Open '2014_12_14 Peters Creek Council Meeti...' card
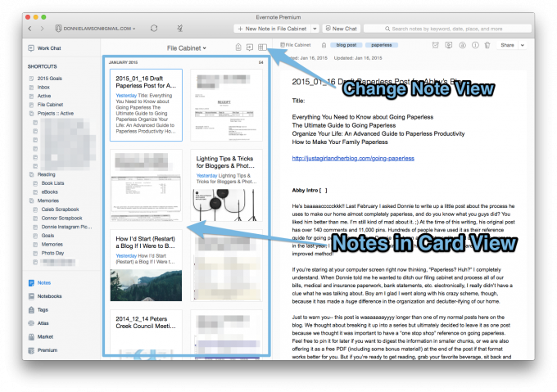Screen dimensions: 557x392 point(146,333)
